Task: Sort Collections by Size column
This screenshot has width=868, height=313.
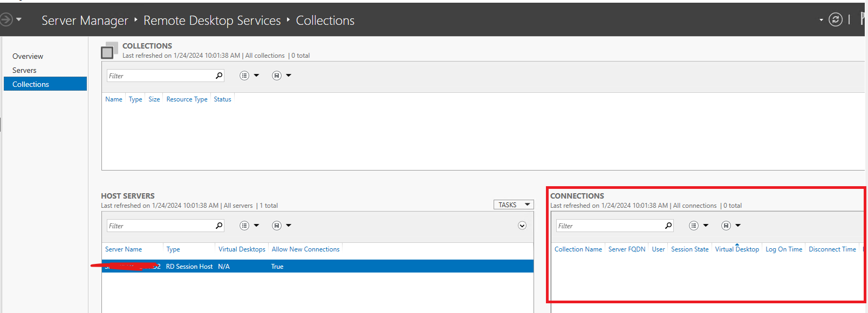Action: pos(154,99)
